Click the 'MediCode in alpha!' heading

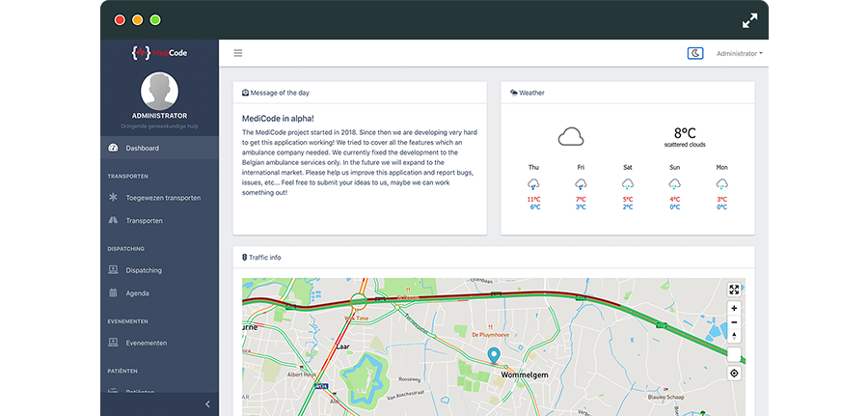(x=279, y=118)
